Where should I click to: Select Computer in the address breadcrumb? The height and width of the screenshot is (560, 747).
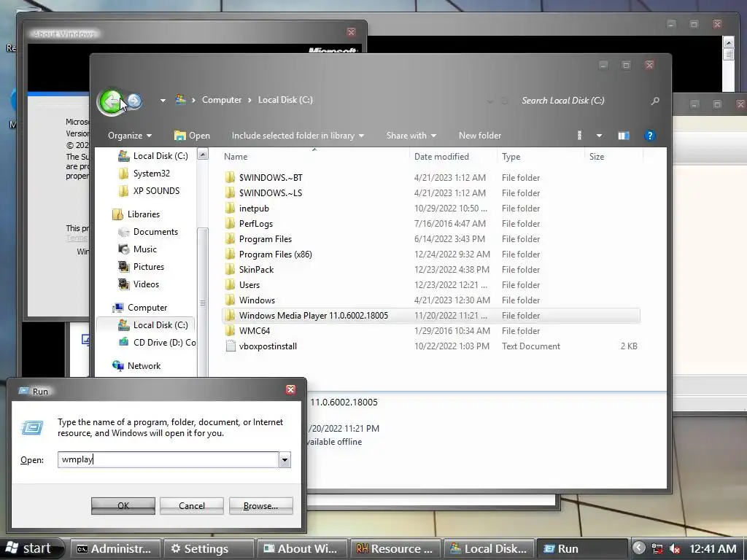click(222, 100)
